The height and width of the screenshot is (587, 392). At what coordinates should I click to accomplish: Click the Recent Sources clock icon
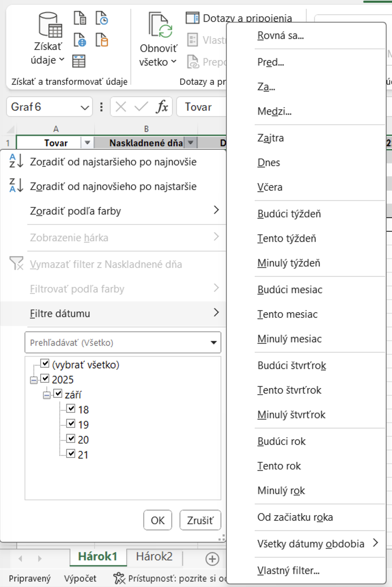(102, 18)
